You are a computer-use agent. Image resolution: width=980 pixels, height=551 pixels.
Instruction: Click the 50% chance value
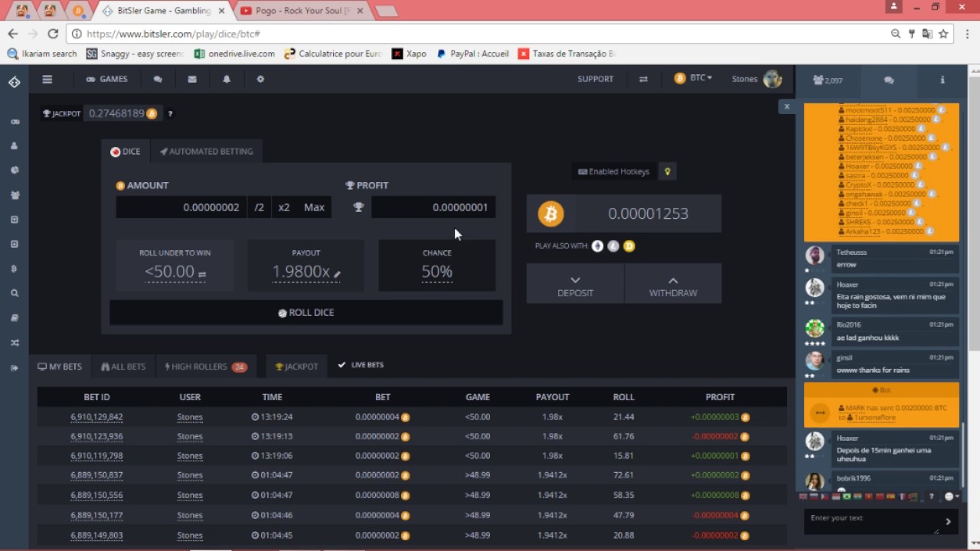[x=436, y=272]
